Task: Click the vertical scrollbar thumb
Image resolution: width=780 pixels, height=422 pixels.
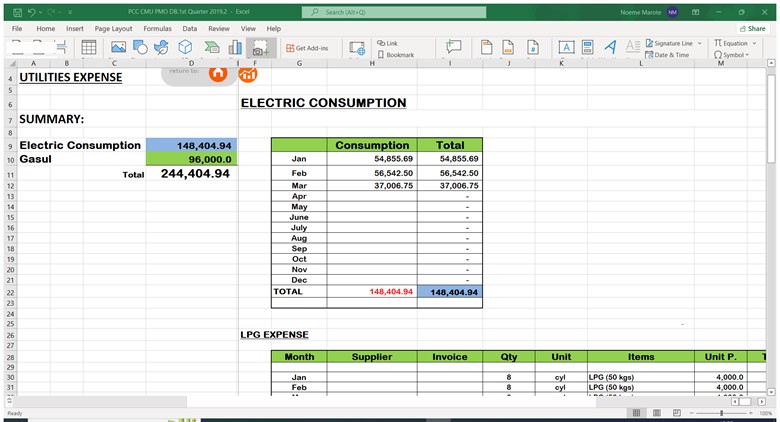Action: (x=771, y=118)
